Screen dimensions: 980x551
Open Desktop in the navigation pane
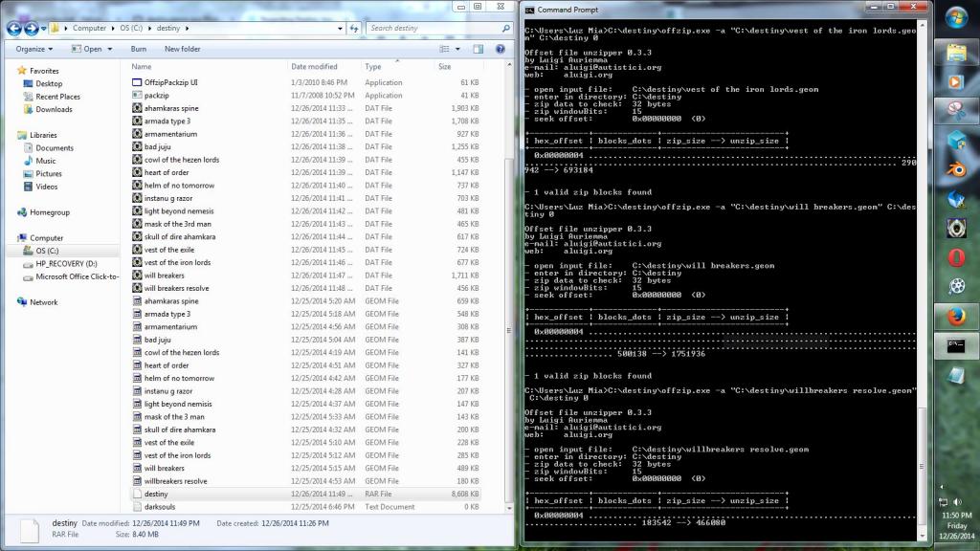[49, 84]
